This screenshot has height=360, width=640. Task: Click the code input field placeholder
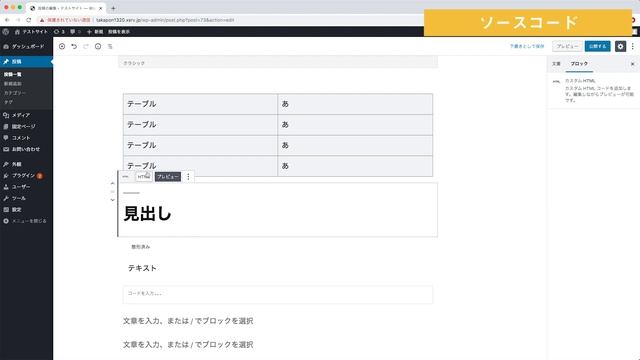pos(278,294)
